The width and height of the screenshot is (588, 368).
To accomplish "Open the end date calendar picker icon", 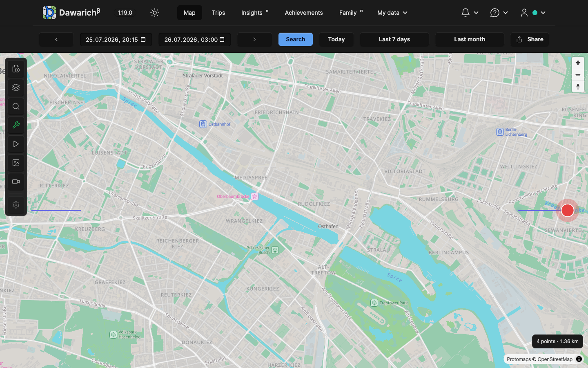I will (222, 39).
